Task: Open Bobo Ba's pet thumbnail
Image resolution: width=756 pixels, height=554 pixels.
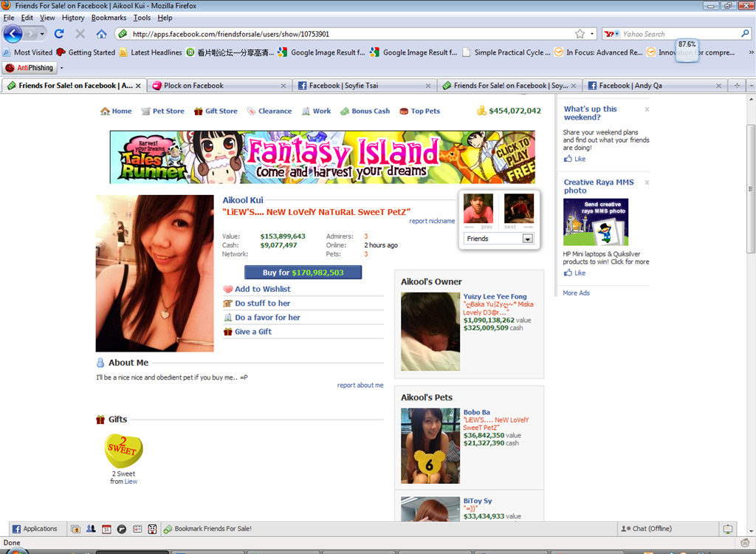Action: [430, 446]
